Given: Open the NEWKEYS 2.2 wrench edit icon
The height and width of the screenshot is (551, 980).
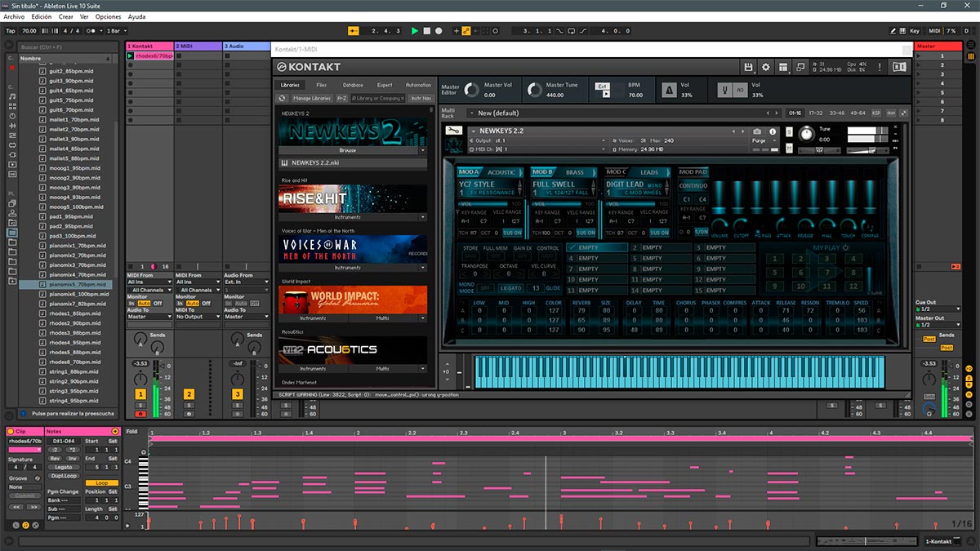Looking at the screenshot, I should tap(455, 131).
